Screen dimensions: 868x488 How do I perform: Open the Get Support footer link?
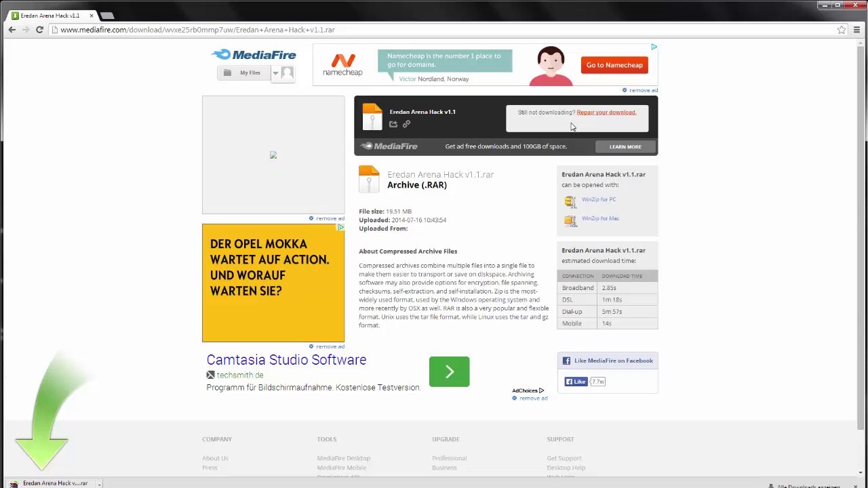(564, 458)
